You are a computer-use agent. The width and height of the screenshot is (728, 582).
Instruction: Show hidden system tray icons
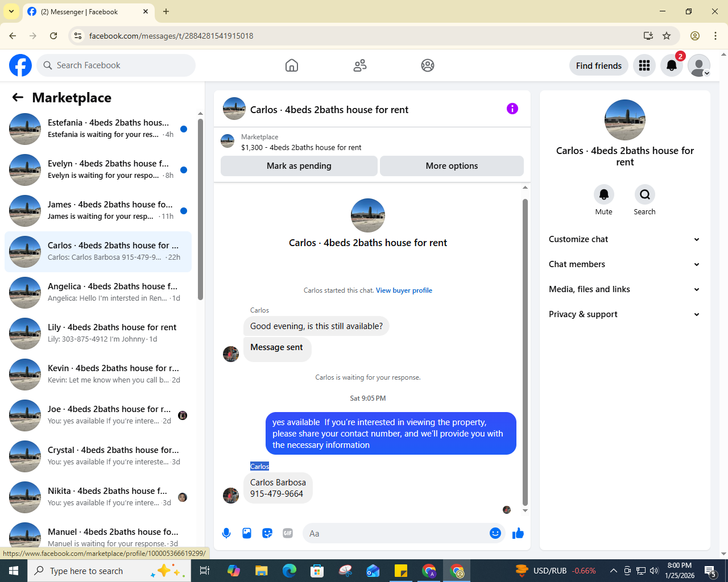[x=613, y=571]
